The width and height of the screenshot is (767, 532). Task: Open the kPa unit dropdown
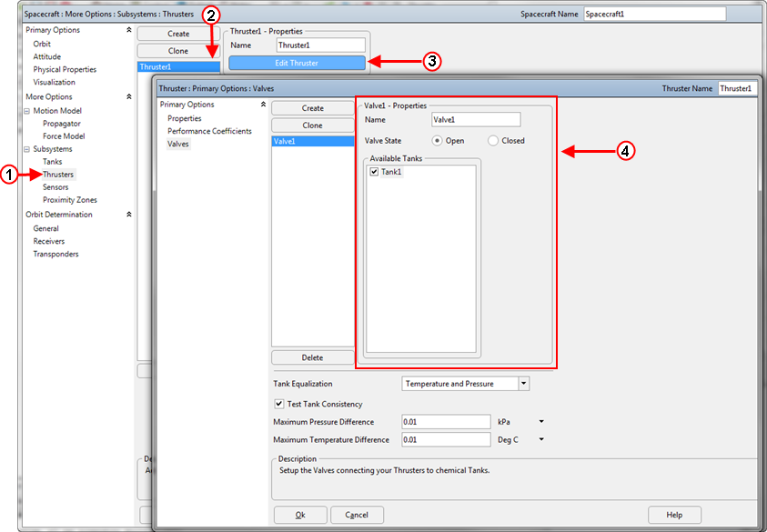click(x=541, y=421)
